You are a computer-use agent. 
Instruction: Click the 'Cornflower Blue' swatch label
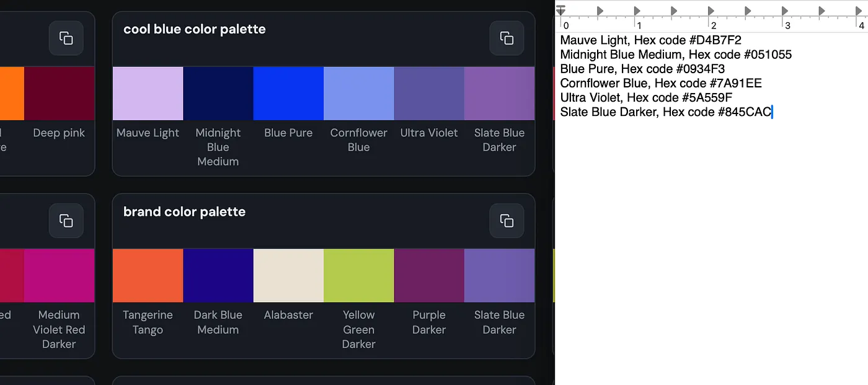point(359,139)
